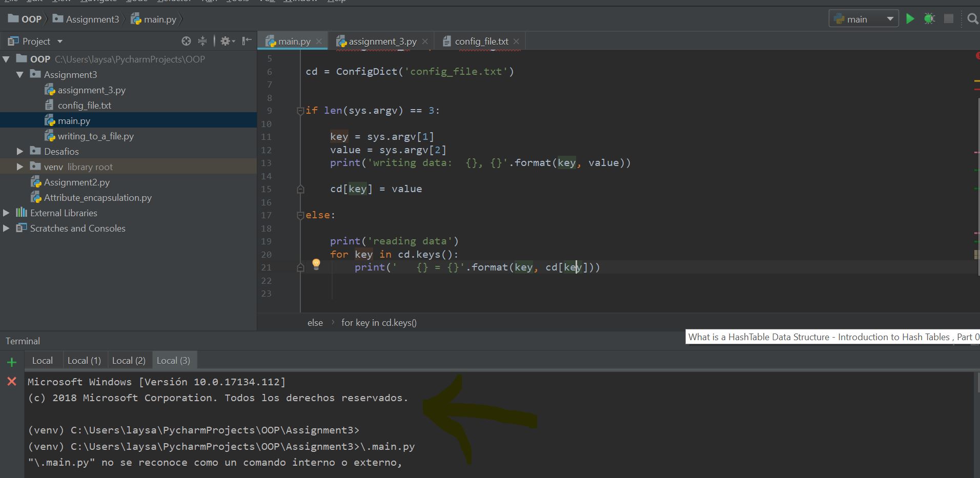Viewport: 980px width, 478px height.
Task: Click main.py breadcrumb in navigation bar
Action: pos(154,19)
